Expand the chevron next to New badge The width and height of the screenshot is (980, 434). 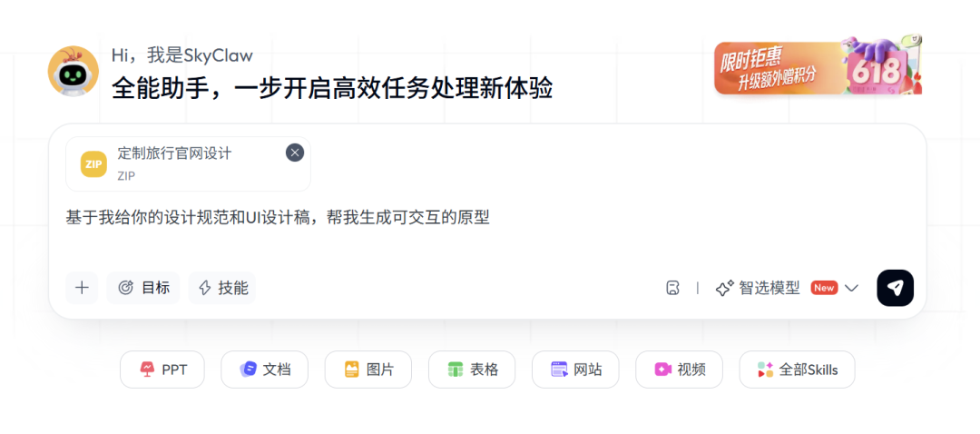click(x=851, y=288)
